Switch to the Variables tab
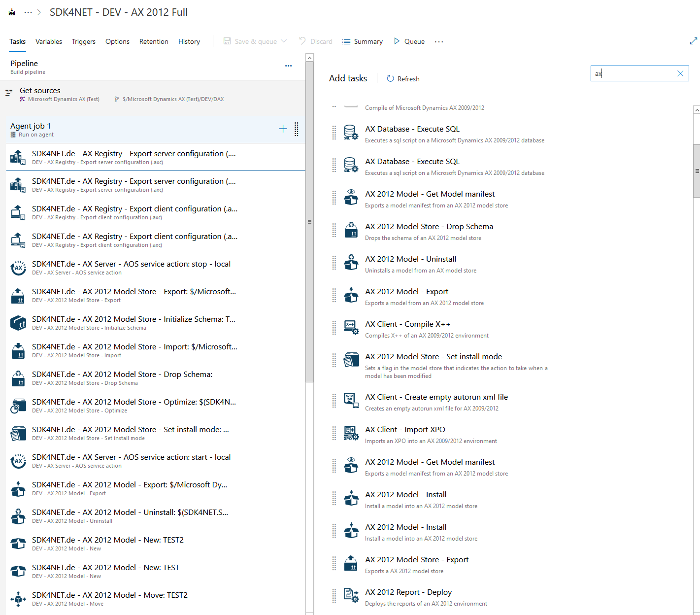The image size is (700, 615). (49, 41)
